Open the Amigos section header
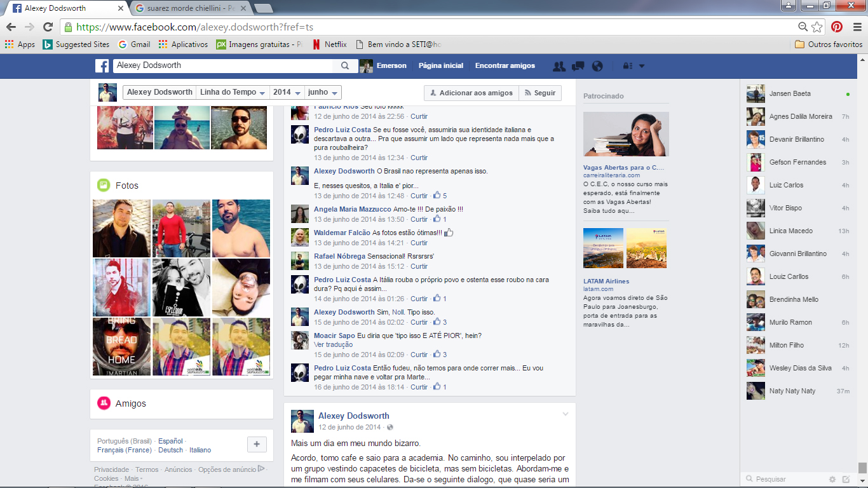The width and height of the screenshot is (868, 488). pos(130,403)
